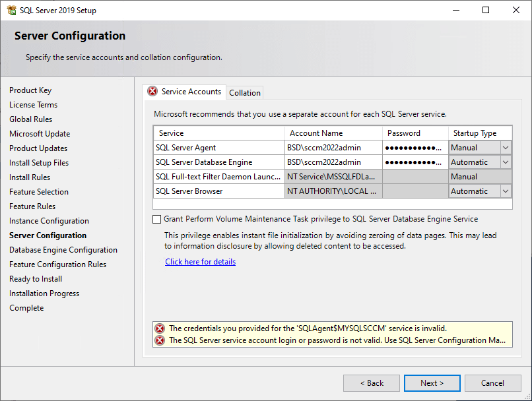Screen dimensions: 532x401
Task: Click the Password column header
Action: tap(415, 133)
